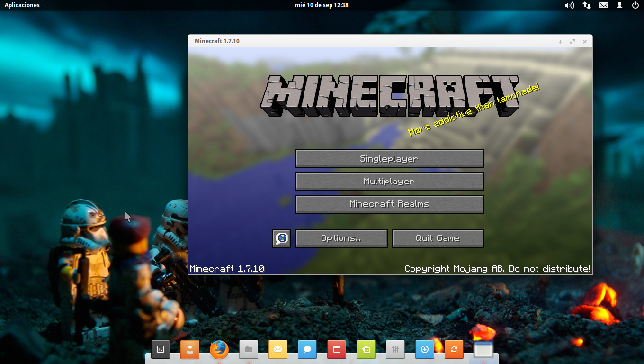Click the Minecraft 1.7.10 title bar text
The height and width of the screenshot is (364, 644).
click(x=217, y=41)
